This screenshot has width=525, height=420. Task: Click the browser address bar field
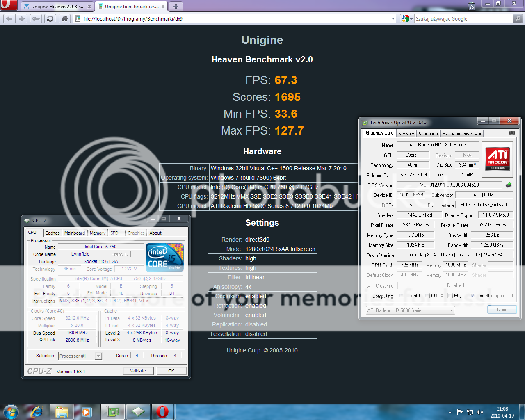tap(234, 18)
